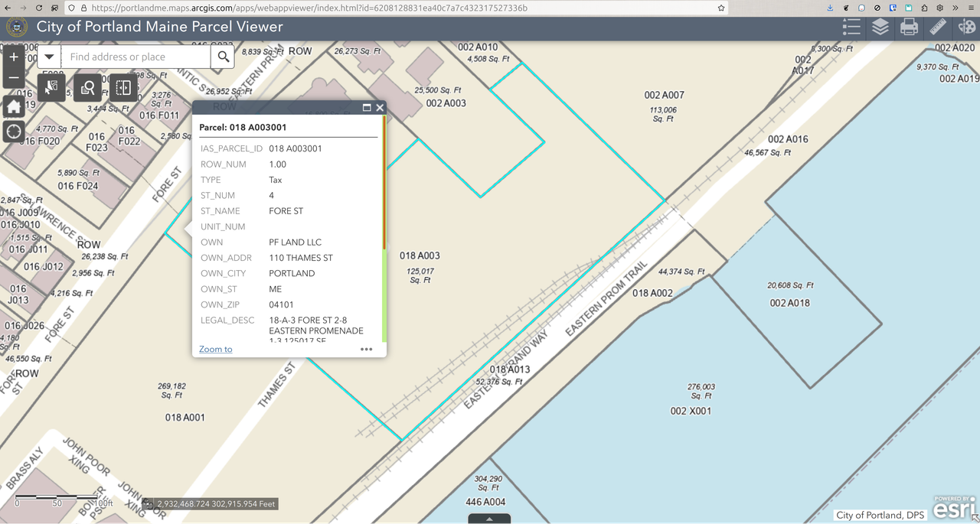Close the parcel 018 A003001 popup
The width and height of the screenshot is (980, 524).
pos(380,108)
